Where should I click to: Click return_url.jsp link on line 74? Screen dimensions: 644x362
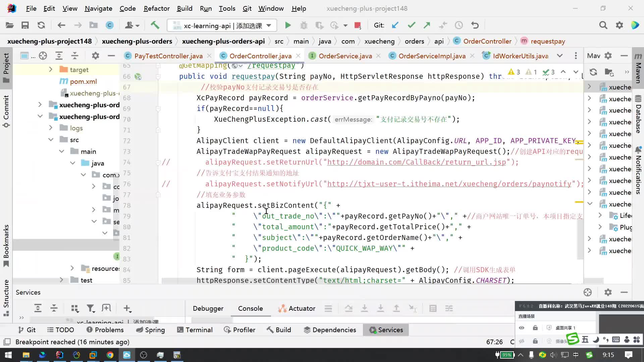coord(416,162)
